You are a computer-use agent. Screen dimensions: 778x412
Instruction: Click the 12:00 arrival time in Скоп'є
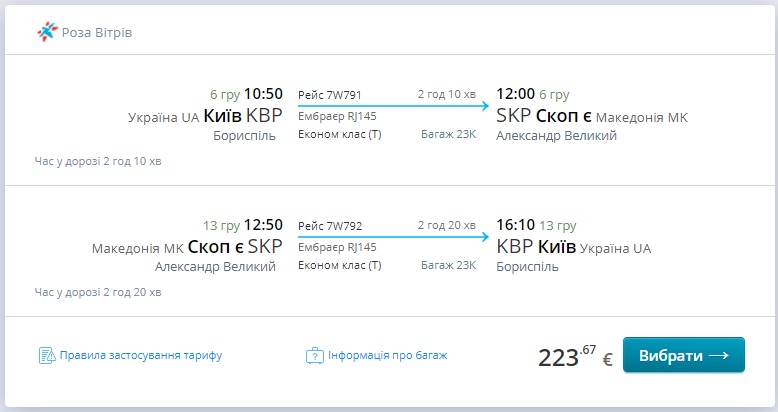(516, 95)
